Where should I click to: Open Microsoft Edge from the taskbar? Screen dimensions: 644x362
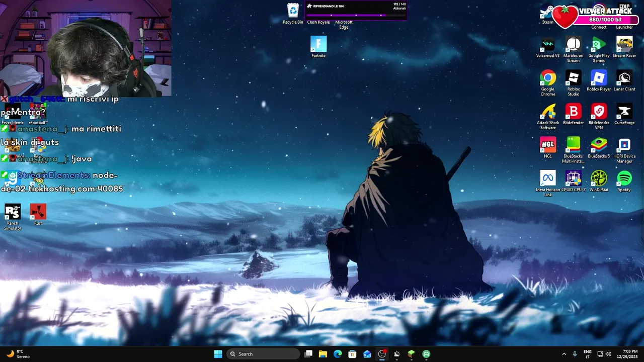point(338,354)
